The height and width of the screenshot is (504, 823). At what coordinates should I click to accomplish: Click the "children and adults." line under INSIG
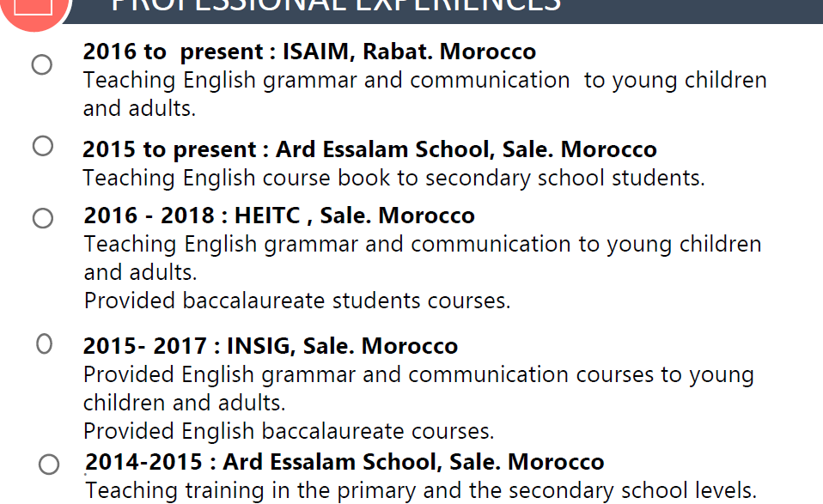184,402
